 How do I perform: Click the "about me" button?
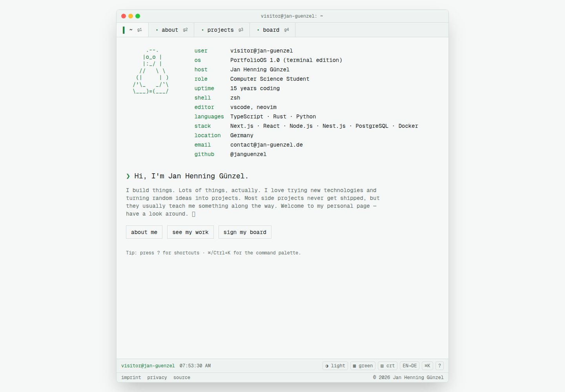144,232
